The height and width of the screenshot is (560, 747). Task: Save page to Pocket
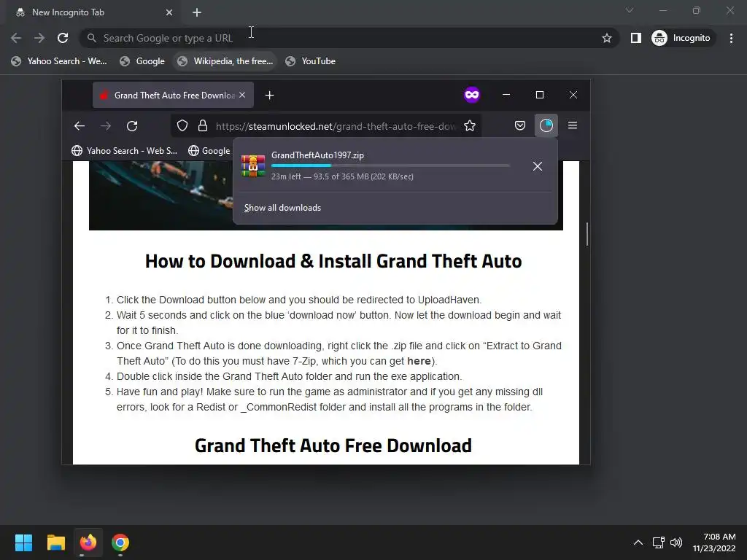point(519,125)
